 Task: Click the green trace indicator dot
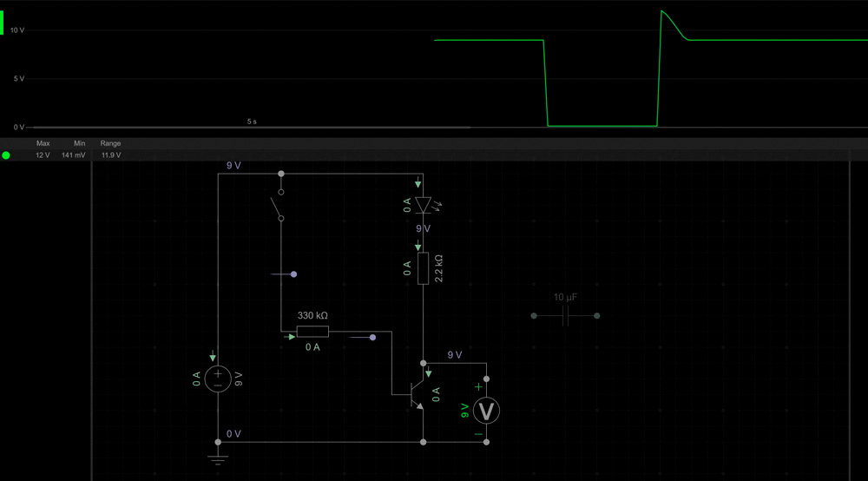pos(6,155)
